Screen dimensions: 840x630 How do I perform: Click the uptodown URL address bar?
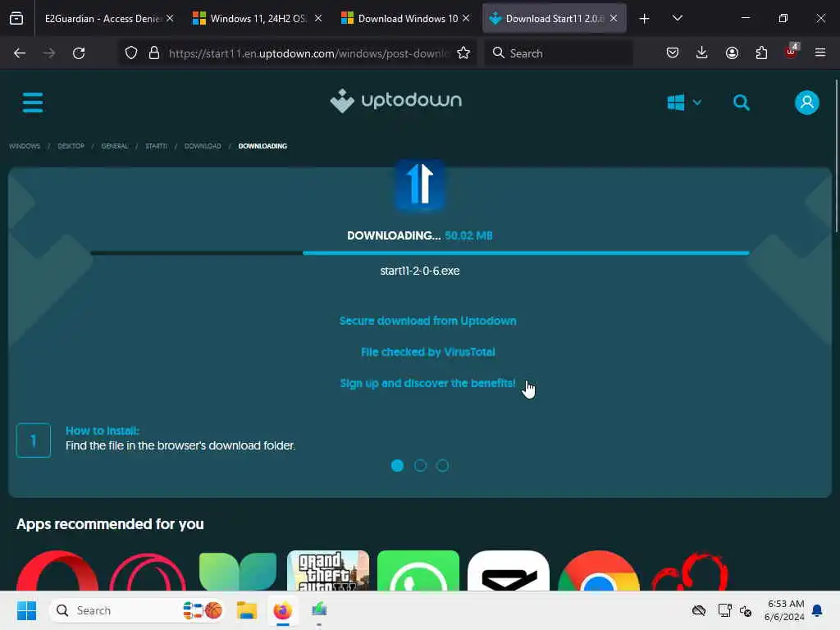pyautogui.click(x=308, y=53)
